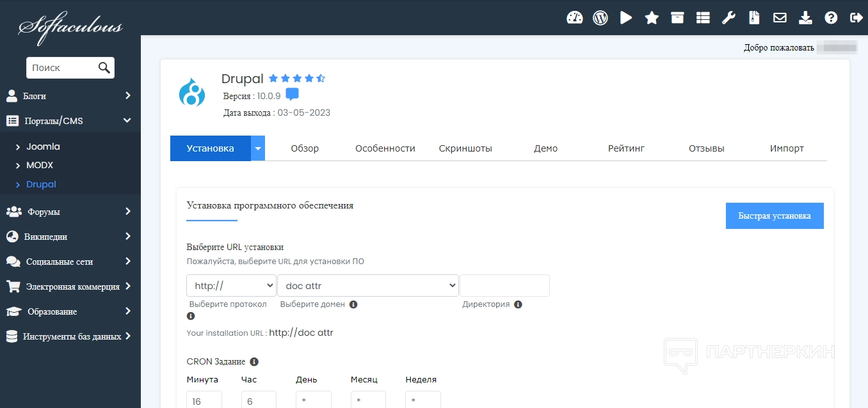This screenshot has height=408, width=868.
Task: Click the envelope email settings icon
Action: coord(780,18)
